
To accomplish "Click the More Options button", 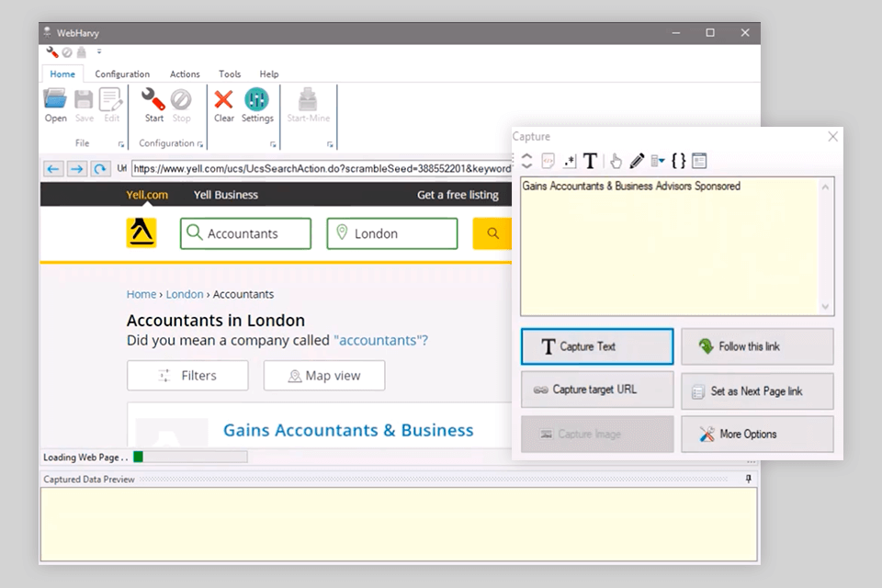I will 757,434.
